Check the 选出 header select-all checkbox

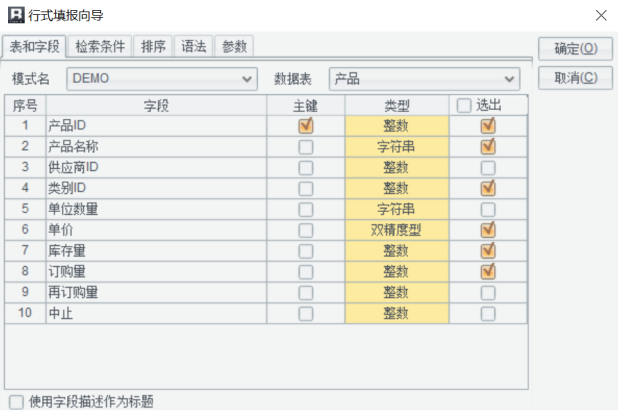click(x=464, y=106)
